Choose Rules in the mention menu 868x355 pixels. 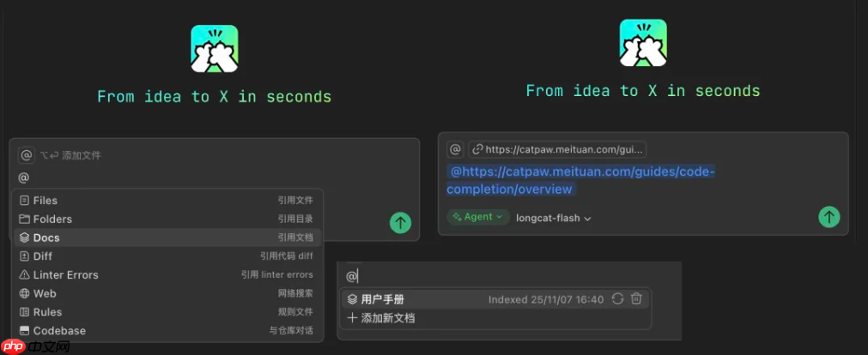point(167,312)
